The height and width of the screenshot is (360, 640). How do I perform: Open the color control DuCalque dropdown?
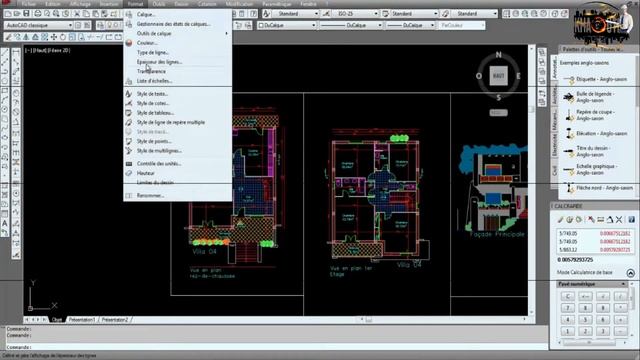(287, 25)
